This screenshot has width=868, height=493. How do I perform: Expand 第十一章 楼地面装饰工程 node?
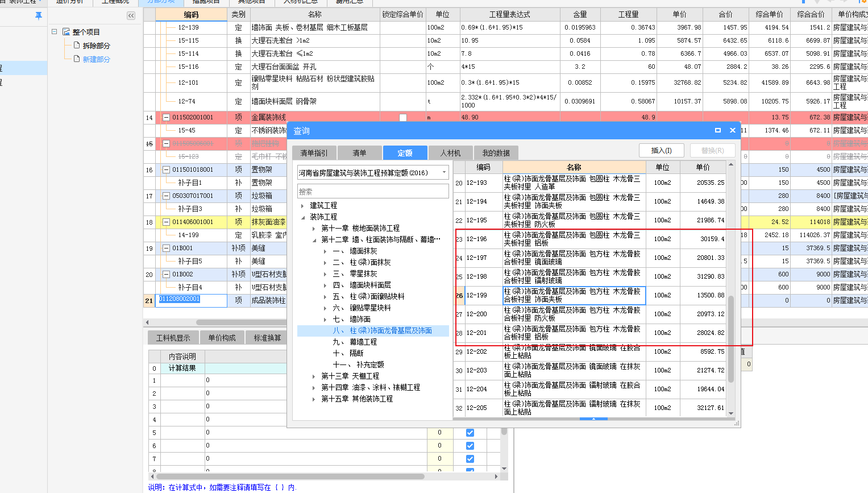tap(314, 229)
